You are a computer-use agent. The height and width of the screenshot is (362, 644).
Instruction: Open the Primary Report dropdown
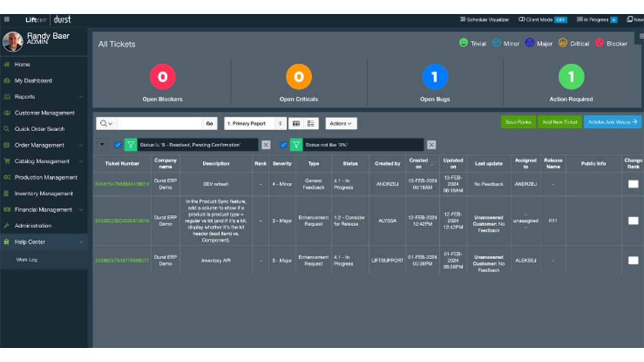coord(255,123)
